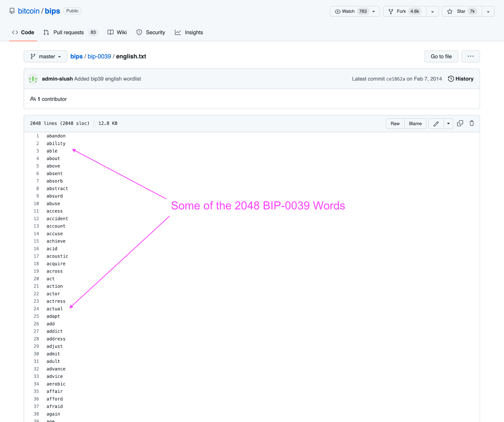Click the bip-0039 breadcrumb link
504x422 pixels.
(x=99, y=56)
